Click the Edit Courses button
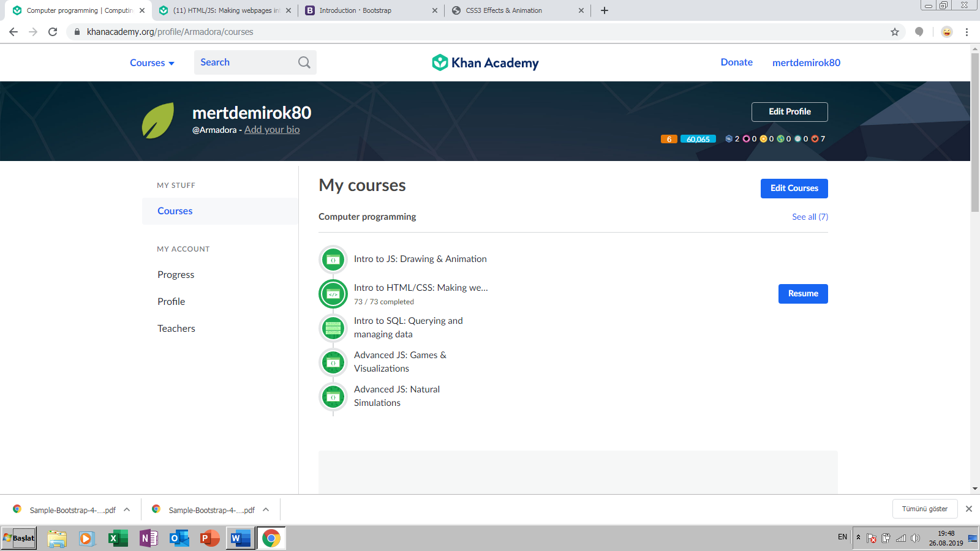This screenshot has height=551, width=980. [x=794, y=189]
